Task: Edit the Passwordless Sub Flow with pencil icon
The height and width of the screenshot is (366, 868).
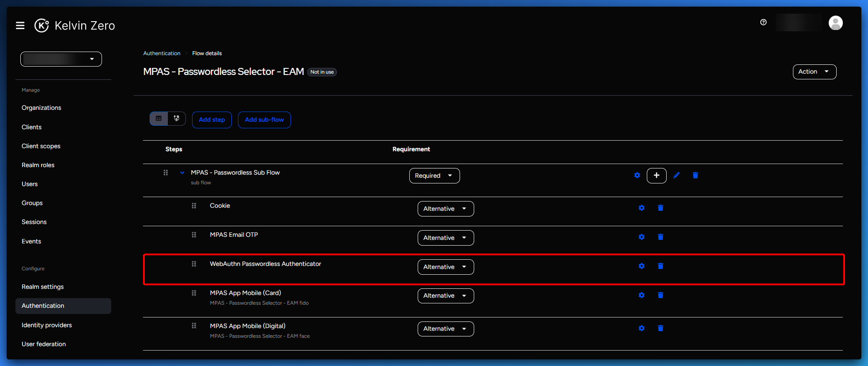Action: pyautogui.click(x=676, y=176)
